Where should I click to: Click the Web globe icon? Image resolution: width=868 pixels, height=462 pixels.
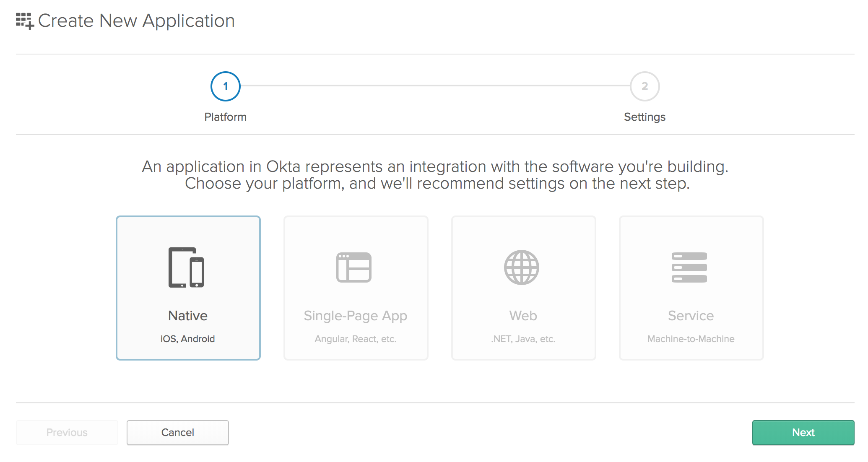(522, 267)
